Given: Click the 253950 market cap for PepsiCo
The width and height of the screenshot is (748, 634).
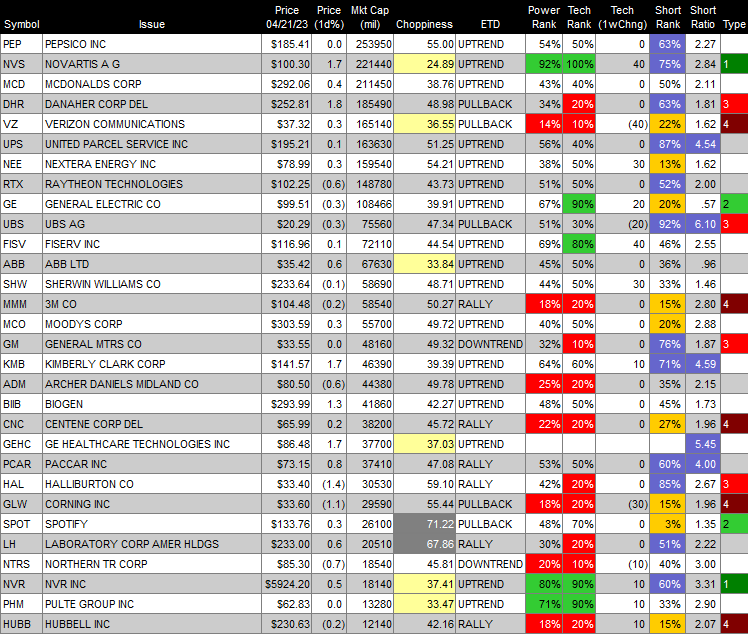Looking at the screenshot, I should click(370, 44).
